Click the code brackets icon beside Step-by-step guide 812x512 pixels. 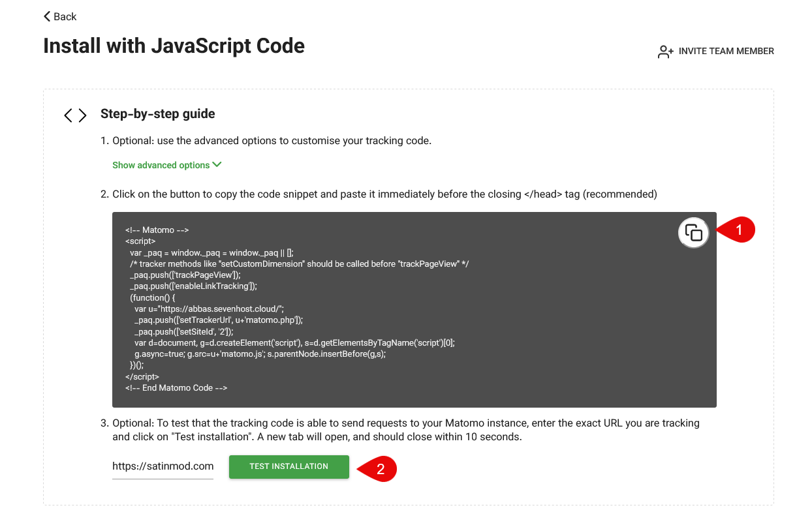tap(75, 115)
